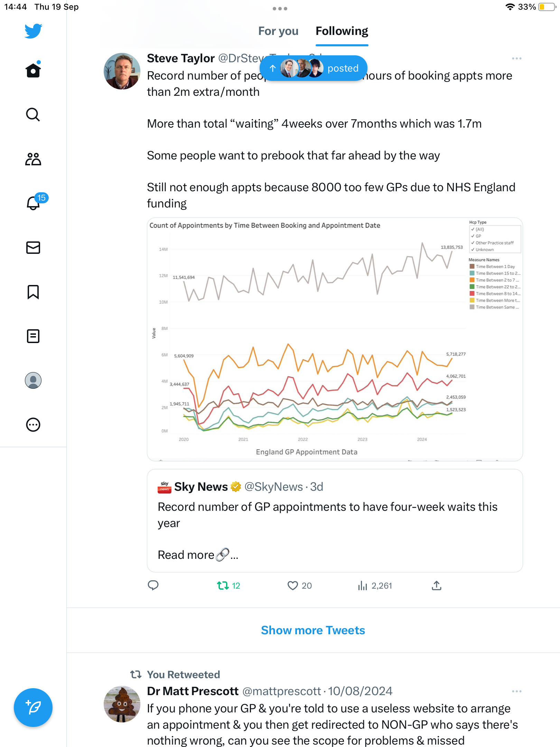560x747 pixels.
Task: Open the Search magnifier icon
Action: point(33,114)
